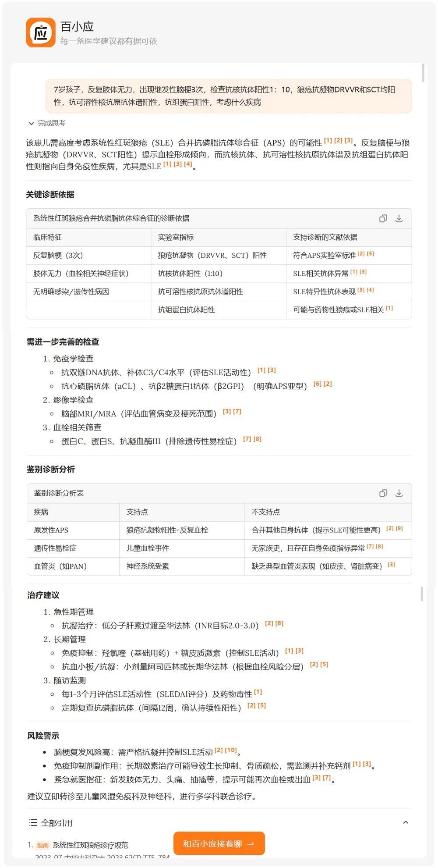This screenshot has height=868, width=438.
Task: Open citation [10] in 脑梗复发风险高 bullet
Action: [231, 750]
